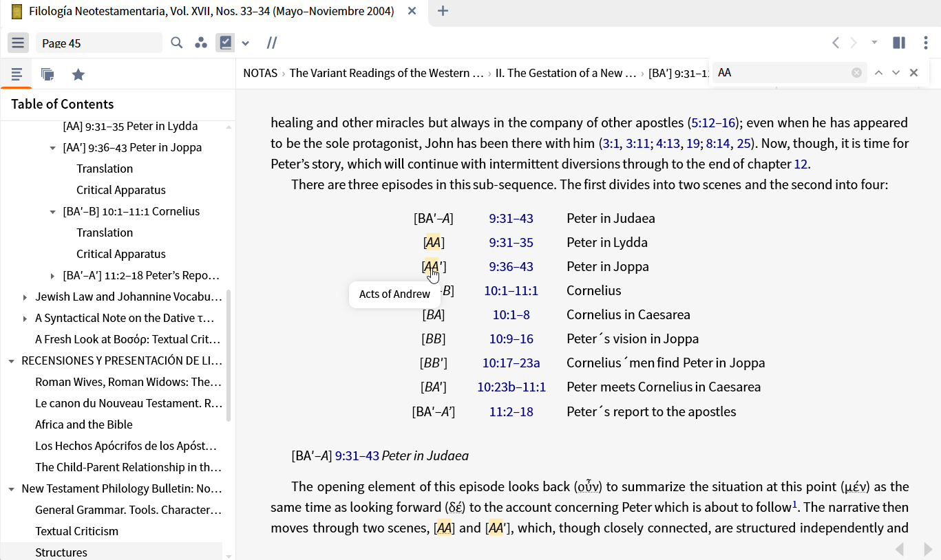The image size is (941, 560).
Task: Collapse [BA'–B] 10:1–11:1 Cornelius entry
Action: [x=52, y=211]
